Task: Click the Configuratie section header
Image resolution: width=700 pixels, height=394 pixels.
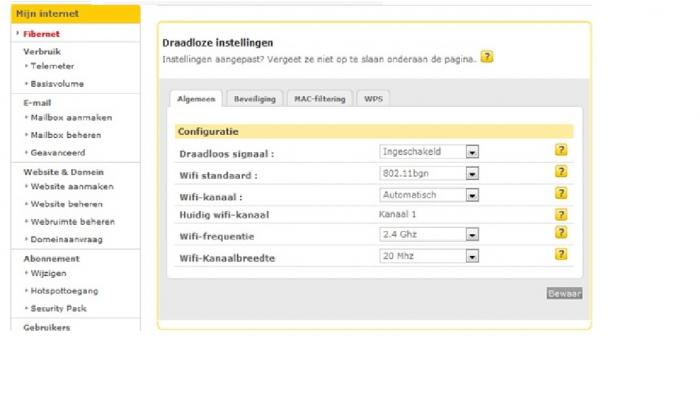Action: coord(374,132)
